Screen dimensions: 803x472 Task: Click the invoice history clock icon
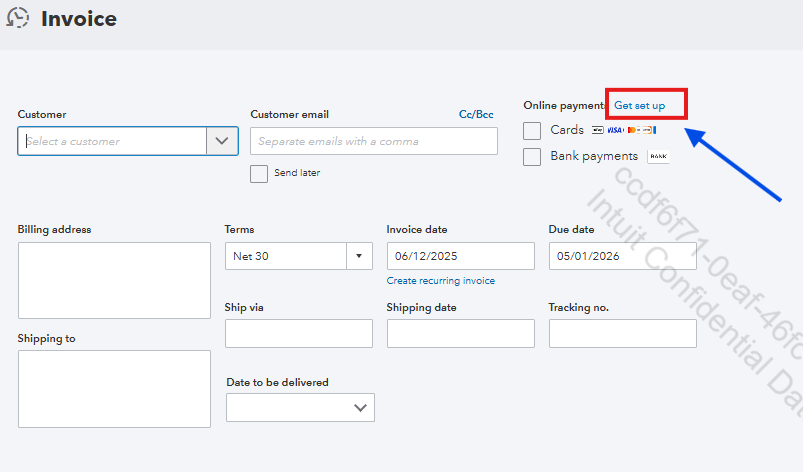17,18
